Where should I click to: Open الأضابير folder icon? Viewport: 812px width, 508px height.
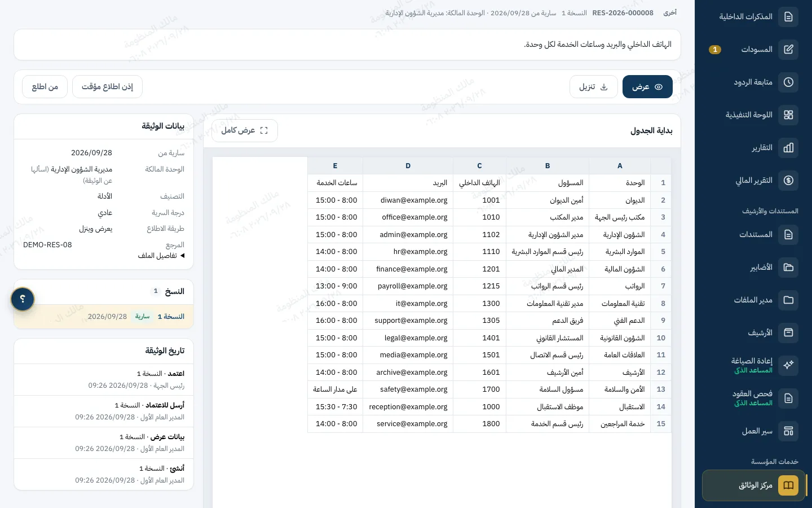[x=788, y=268]
